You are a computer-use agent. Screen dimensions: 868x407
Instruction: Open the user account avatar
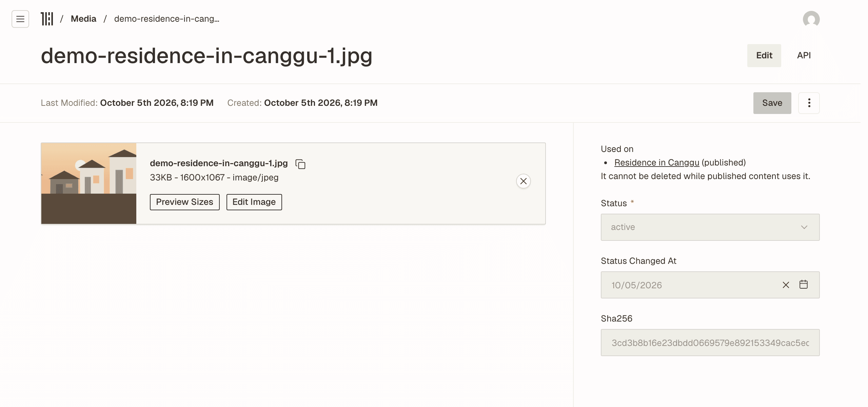click(811, 19)
